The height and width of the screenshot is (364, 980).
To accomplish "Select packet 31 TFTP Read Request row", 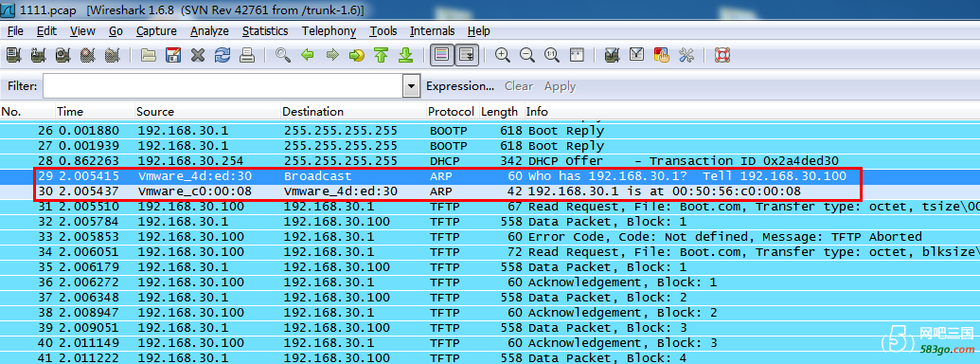I will tap(490, 207).
